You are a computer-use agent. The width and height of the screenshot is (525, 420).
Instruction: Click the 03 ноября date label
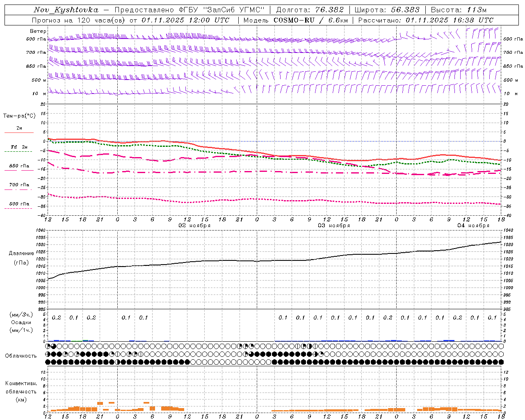(x=334, y=226)
